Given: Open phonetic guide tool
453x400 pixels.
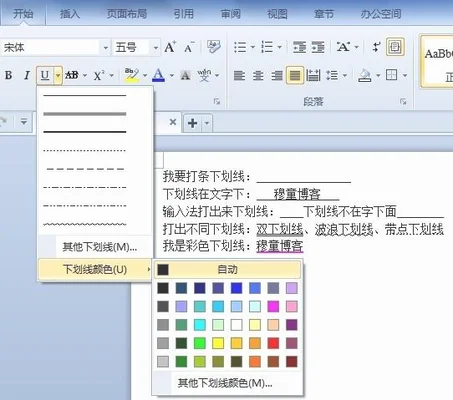Looking at the screenshot, I should [204, 75].
